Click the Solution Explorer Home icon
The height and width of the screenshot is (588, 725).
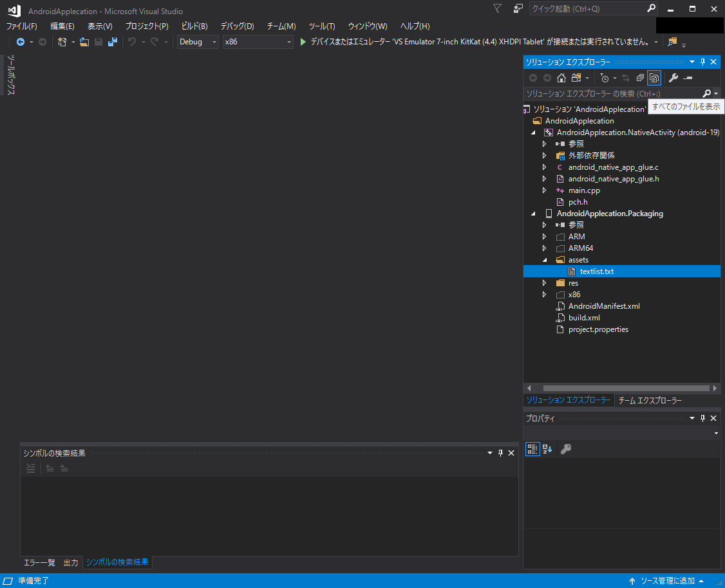(561, 78)
